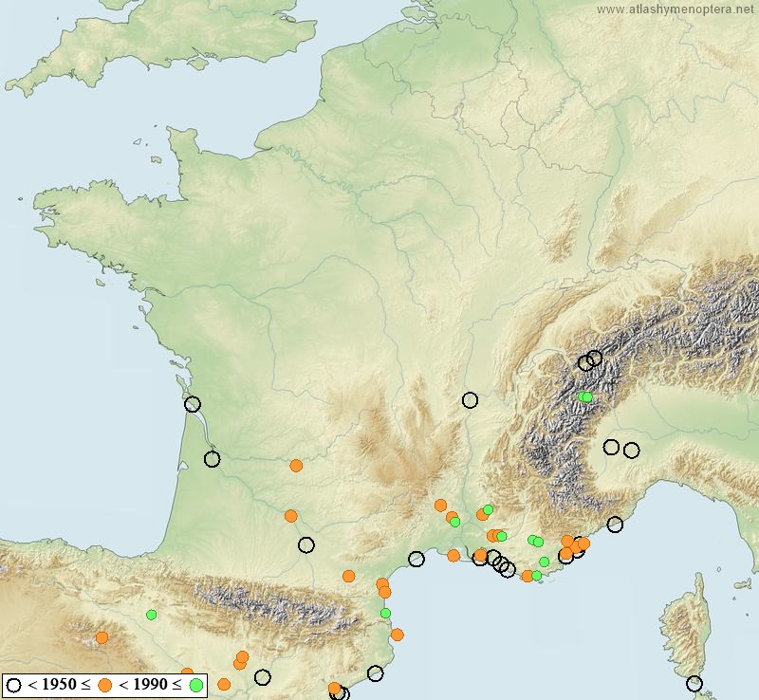Click hollow marker at the Gironde estuary mouth
This screenshot has width=759, height=700.
[193, 404]
